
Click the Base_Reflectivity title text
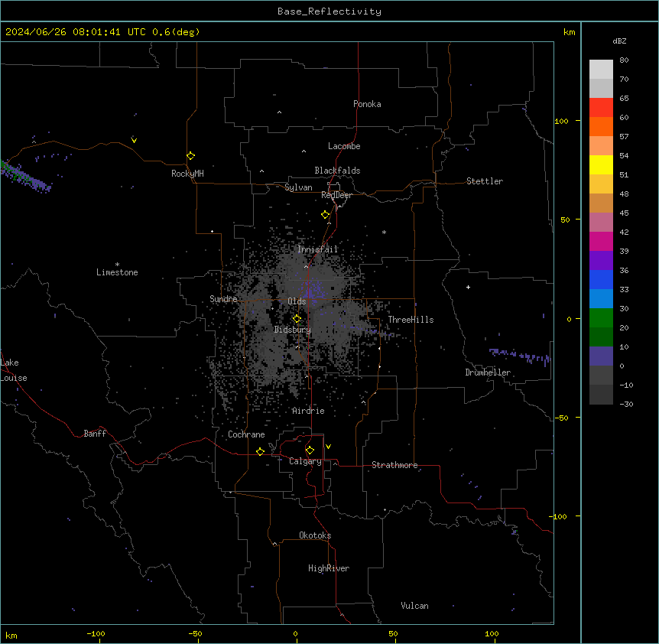329,11
